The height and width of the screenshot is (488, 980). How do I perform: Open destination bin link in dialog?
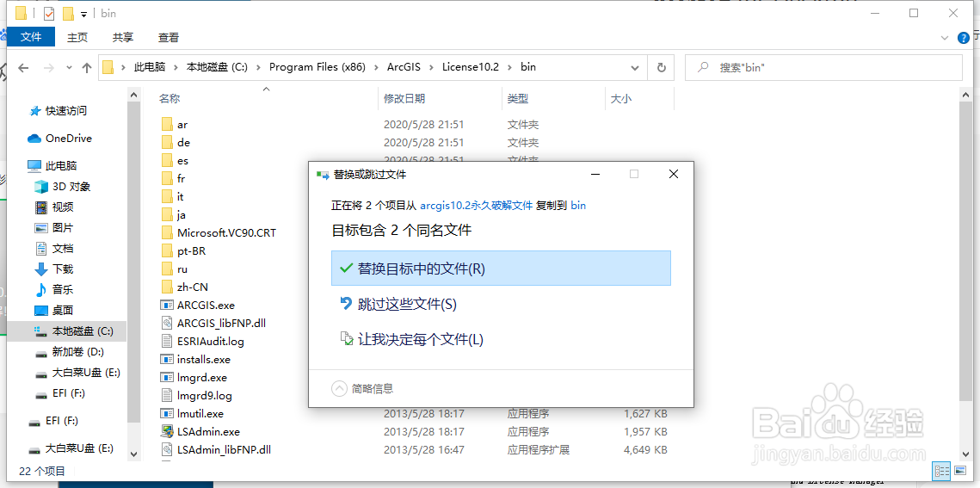(x=578, y=205)
